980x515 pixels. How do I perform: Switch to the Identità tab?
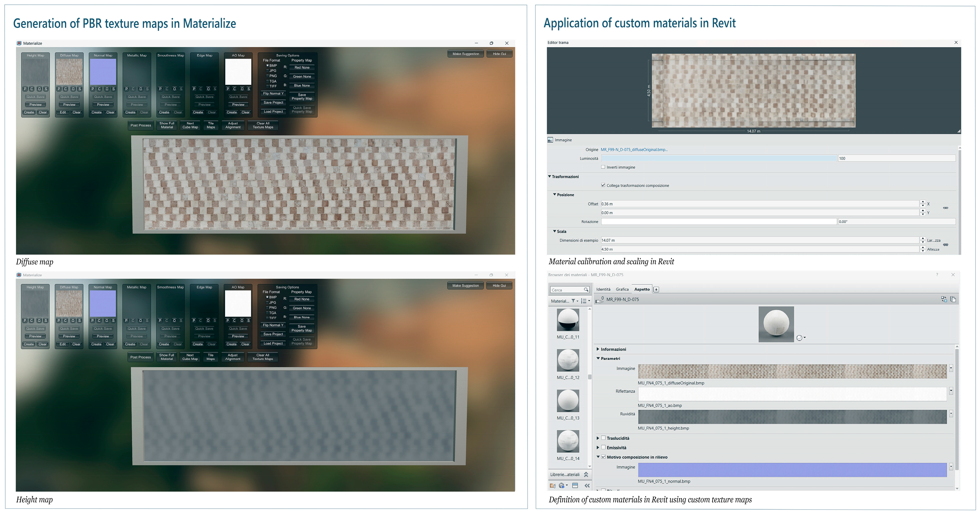pyautogui.click(x=603, y=289)
